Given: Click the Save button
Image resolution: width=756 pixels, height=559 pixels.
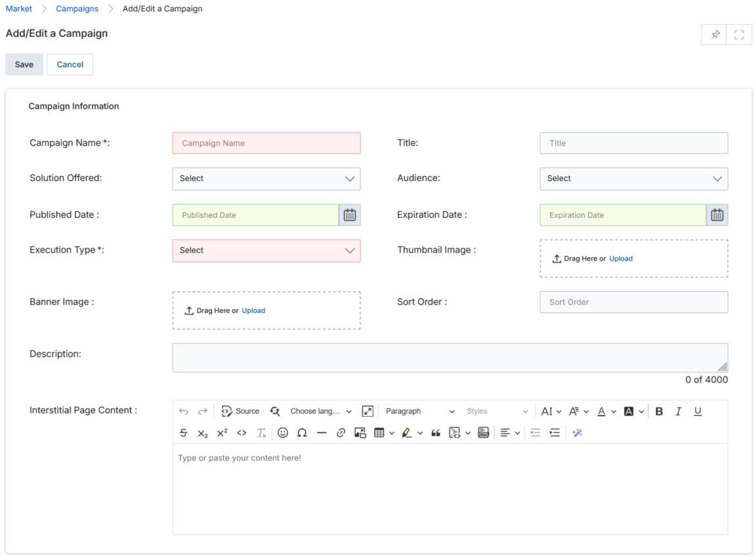Looking at the screenshot, I should click(24, 64).
